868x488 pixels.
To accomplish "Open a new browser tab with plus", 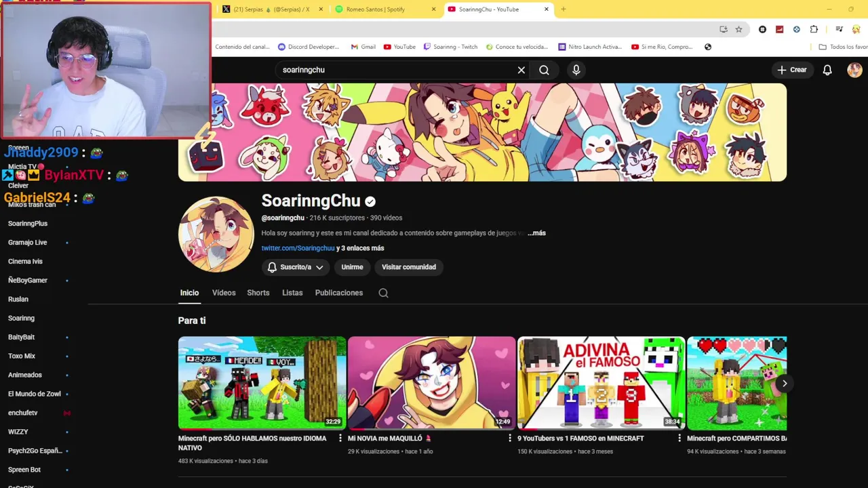I will click(564, 9).
